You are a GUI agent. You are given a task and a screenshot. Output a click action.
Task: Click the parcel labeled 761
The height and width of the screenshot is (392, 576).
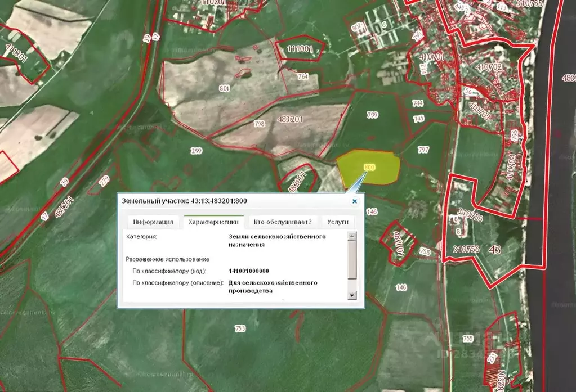[x=303, y=76]
